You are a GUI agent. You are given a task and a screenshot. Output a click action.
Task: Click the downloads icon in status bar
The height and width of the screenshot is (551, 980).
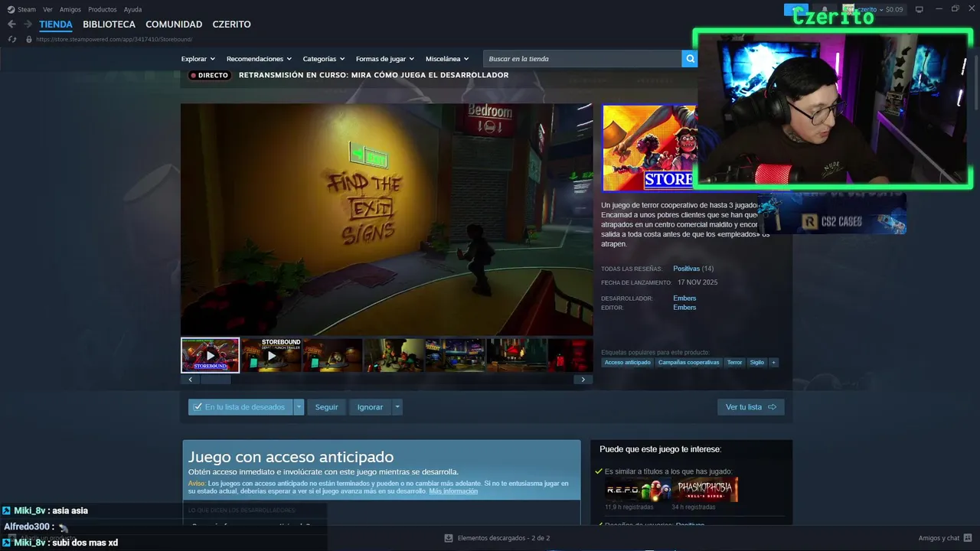pos(449,538)
